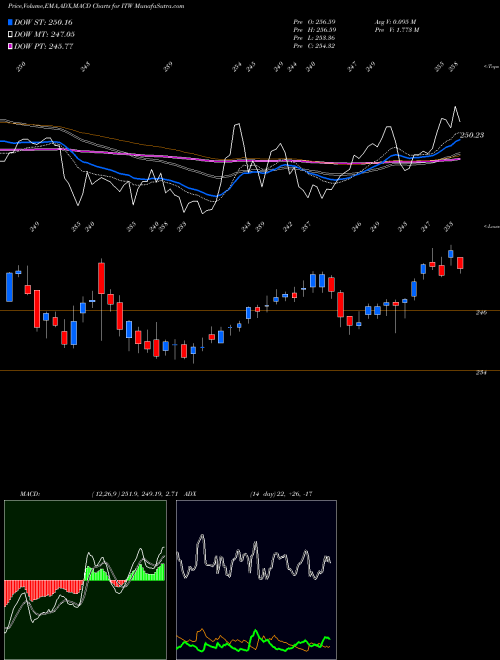Image resolution: width=500 pixels, height=660 pixels.
Task: Open the ADX indicator chart panel
Action: pos(256,580)
